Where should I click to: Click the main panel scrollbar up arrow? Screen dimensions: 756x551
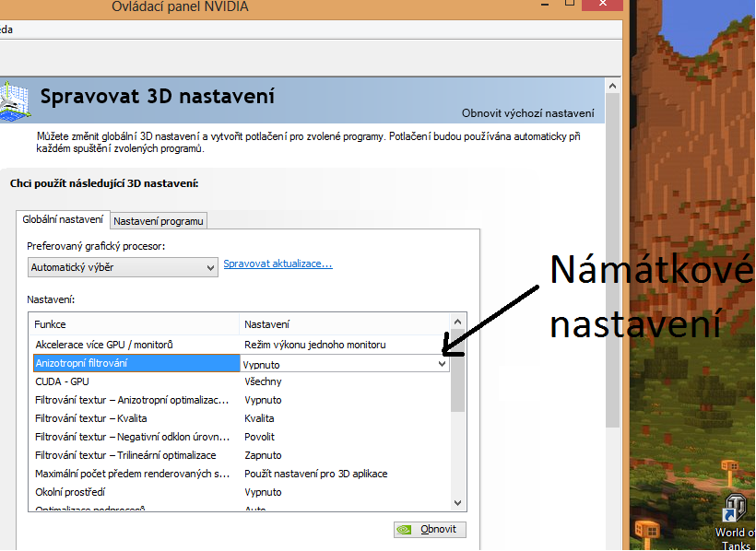[612, 86]
